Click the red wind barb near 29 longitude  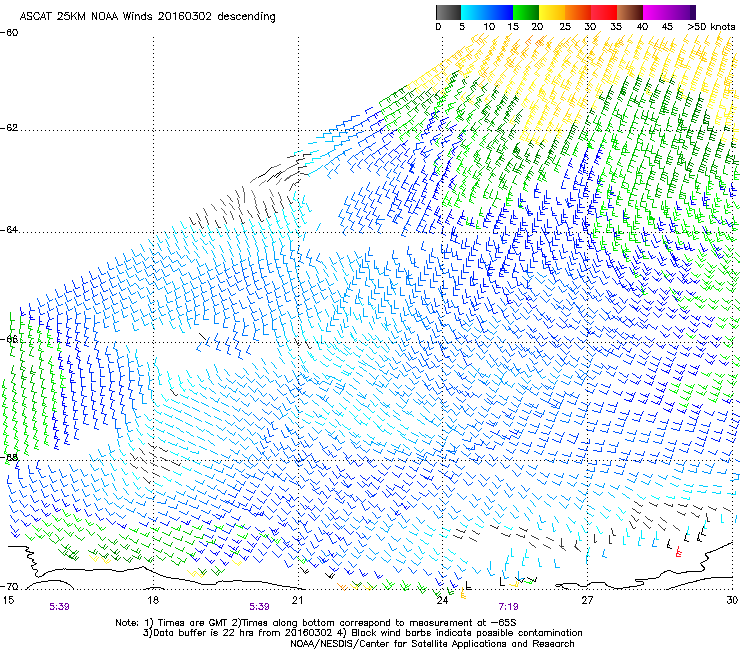(678, 551)
